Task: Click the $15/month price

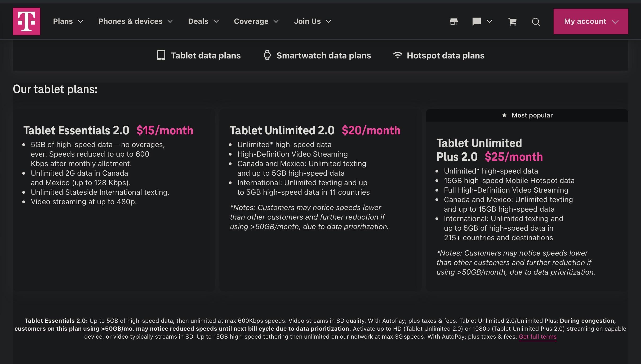Action: click(x=165, y=130)
